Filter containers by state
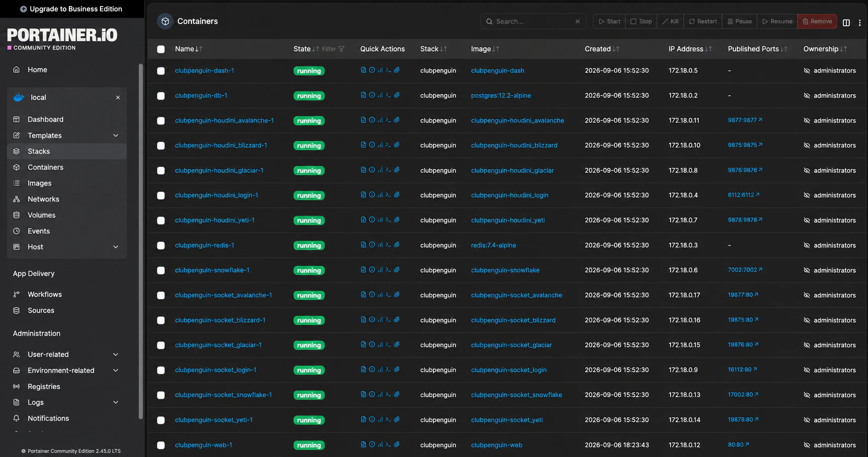 pyautogui.click(x=334, y=49)
